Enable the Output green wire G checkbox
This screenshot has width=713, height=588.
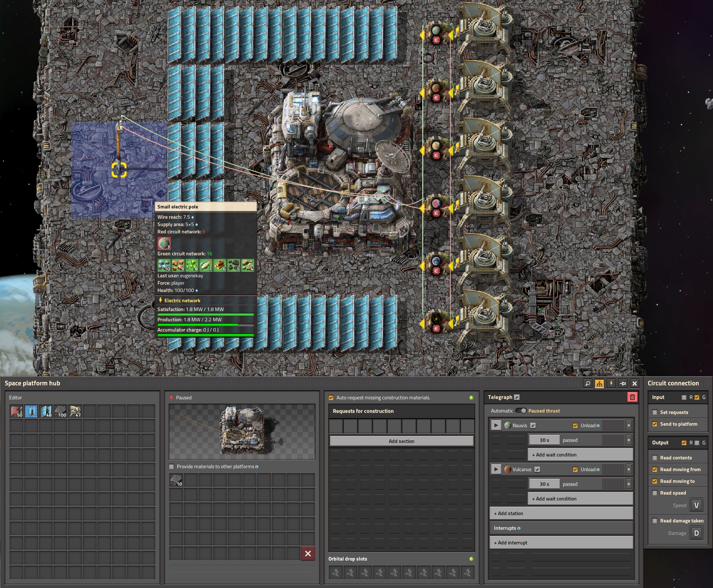tap(697, 443)
